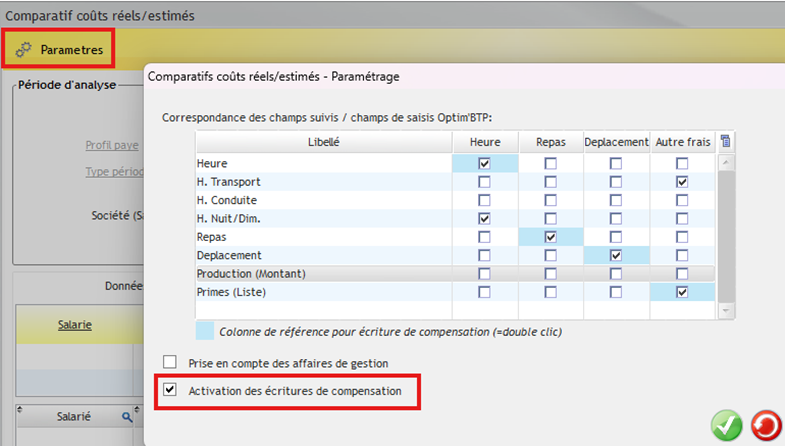The image size is (785, 446).
Task: Open the Parametres gear button
Action: click(x=59, y=50)
